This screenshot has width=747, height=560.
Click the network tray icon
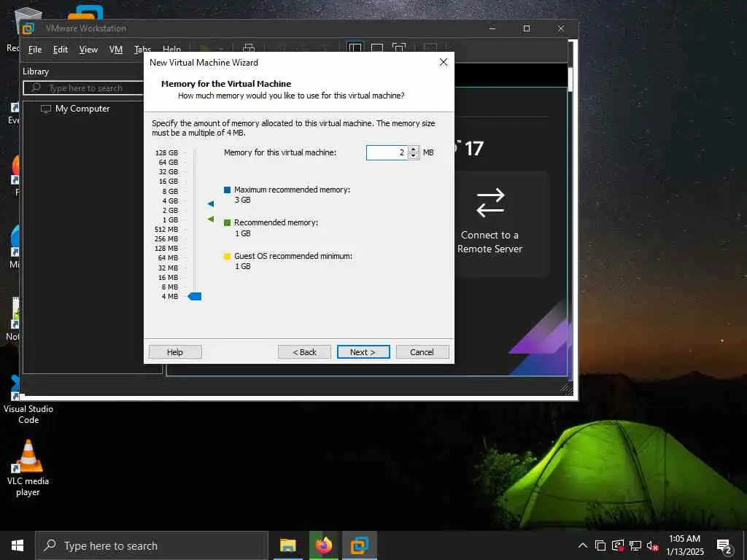coord(635,545)
